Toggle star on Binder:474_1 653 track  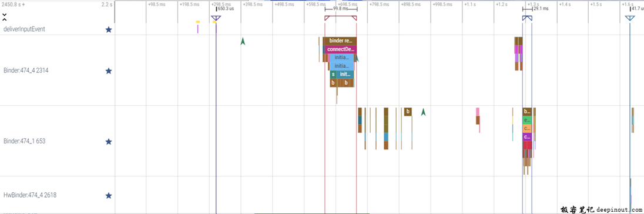(109, 141)
